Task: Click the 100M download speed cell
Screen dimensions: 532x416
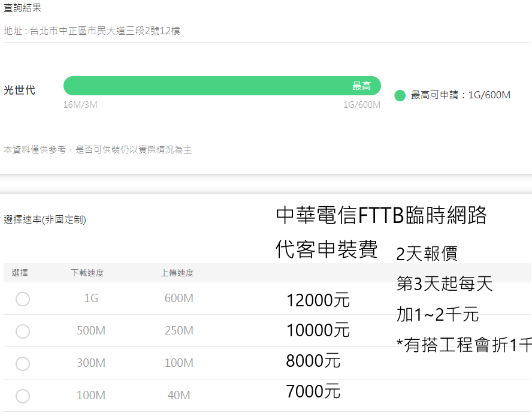Action: [x=91, y=395]
